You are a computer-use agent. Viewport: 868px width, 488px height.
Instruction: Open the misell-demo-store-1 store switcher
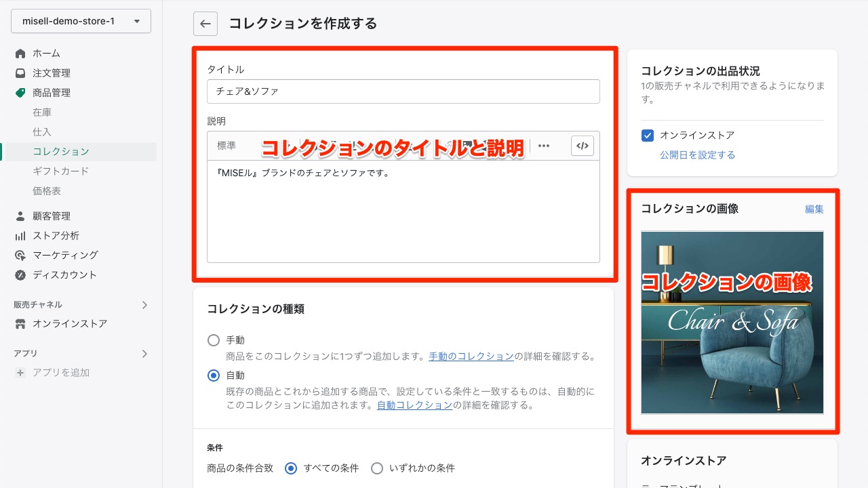click(81, 21)
